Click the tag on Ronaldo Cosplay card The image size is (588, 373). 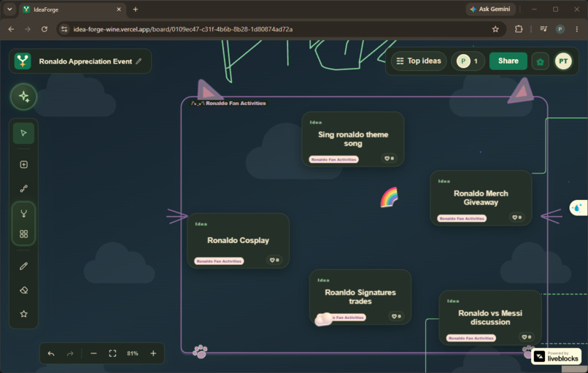pyautogui.click(x=219, y=261)
